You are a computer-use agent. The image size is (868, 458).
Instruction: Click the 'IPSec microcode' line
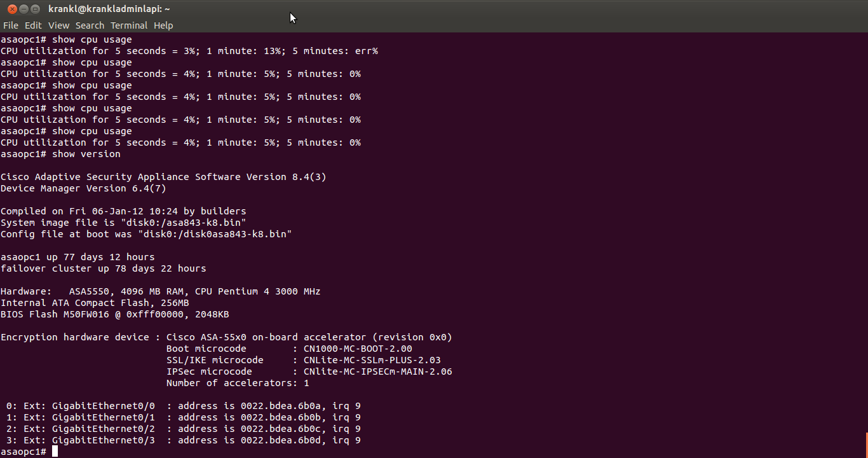point(309,371)
